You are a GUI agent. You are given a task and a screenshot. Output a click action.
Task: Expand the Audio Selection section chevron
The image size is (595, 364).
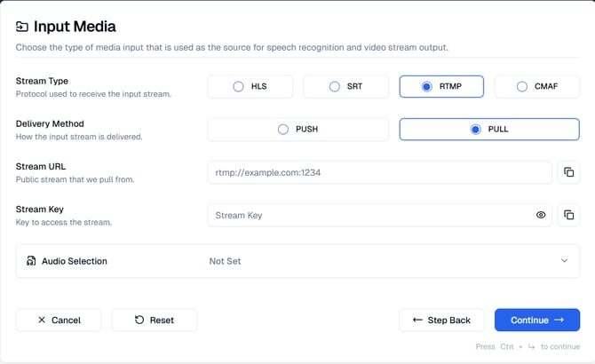564,261
